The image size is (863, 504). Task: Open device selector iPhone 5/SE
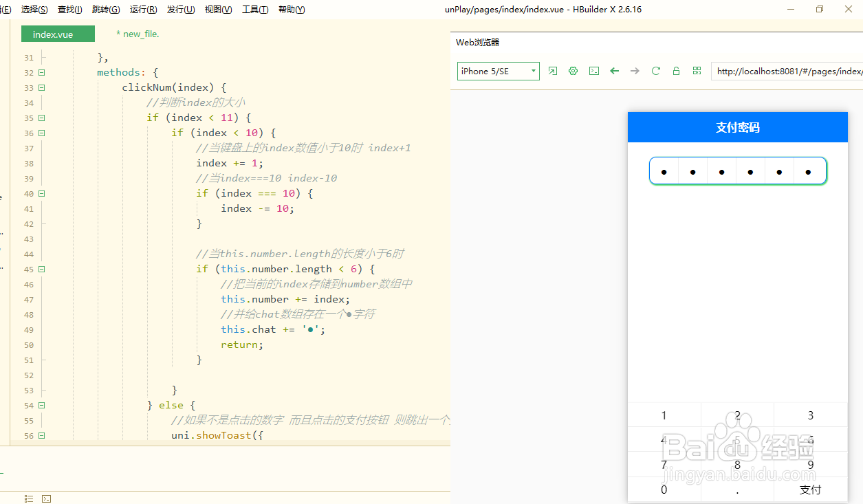pos(499,71)
